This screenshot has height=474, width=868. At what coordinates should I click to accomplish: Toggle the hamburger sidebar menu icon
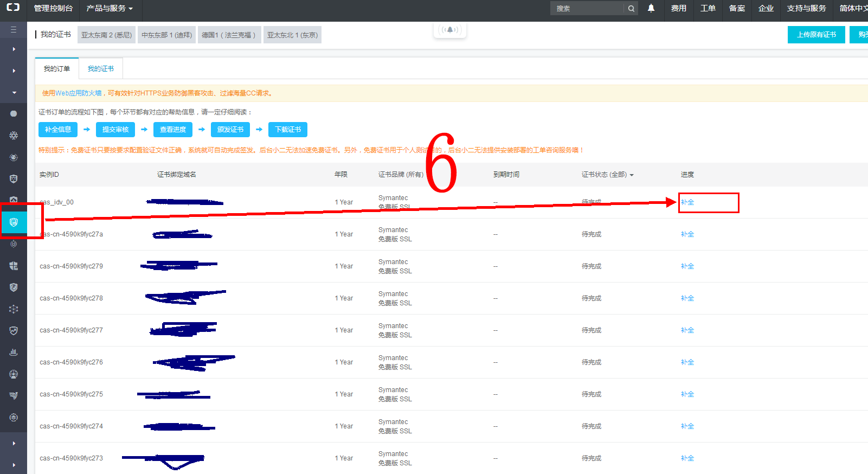tap(14, 29)
